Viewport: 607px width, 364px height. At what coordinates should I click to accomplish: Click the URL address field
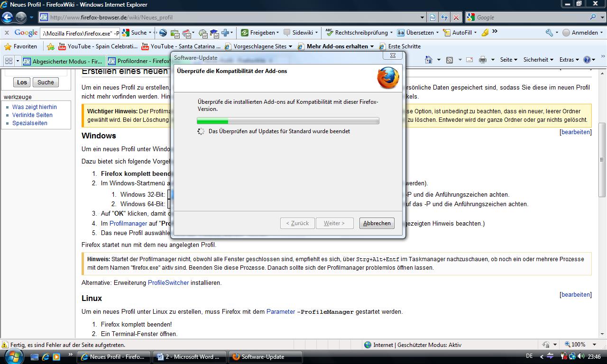point(233,18)
